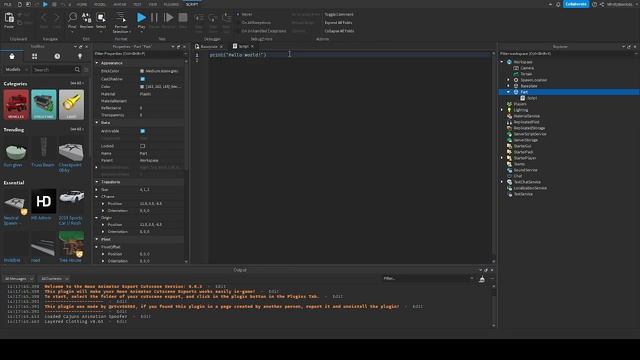Screen dimensions: 640x360
Task: Open the Models dropdown in Toolbox
Action: [16, 70]
